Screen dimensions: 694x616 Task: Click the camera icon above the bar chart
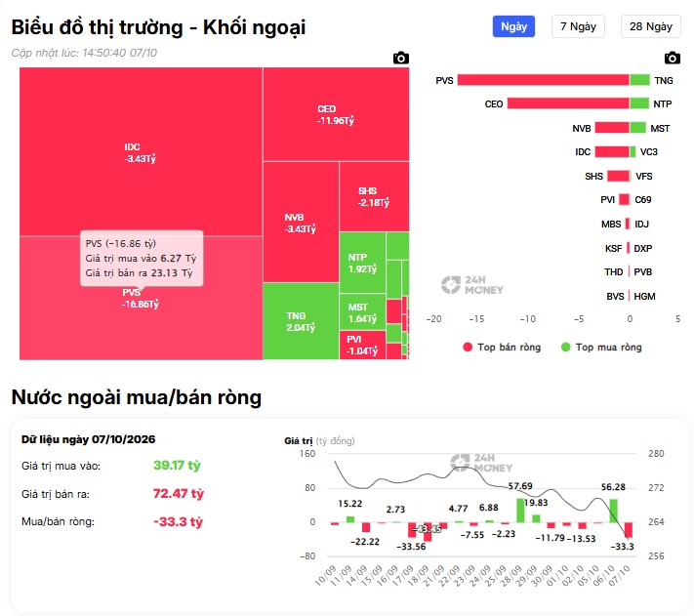pos(673,58)
